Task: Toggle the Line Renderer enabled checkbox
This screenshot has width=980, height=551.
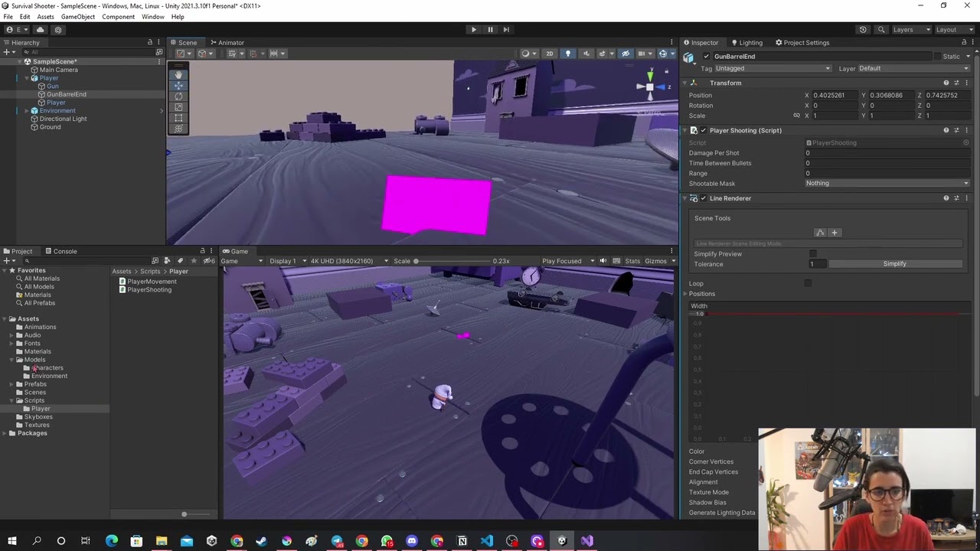Action: pyautogui.click(x=703, y=199)
